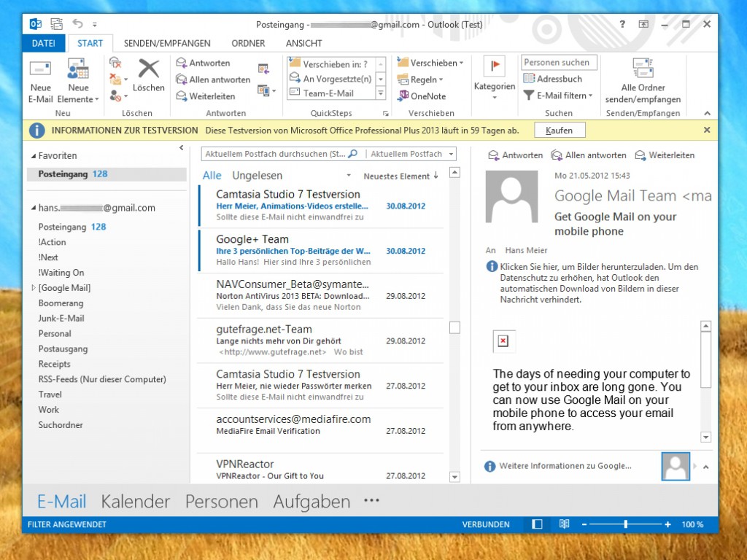The height and width of the screenshot is (560, 747).
Task: Filter message list by Ungelesen
Action: (257, 176)
